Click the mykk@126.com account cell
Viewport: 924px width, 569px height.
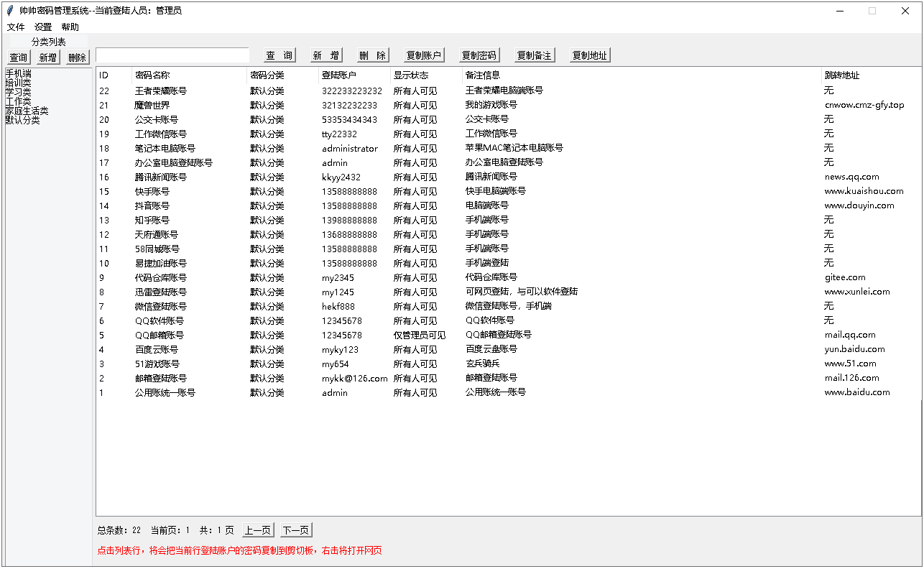click(x=355, y=378)
